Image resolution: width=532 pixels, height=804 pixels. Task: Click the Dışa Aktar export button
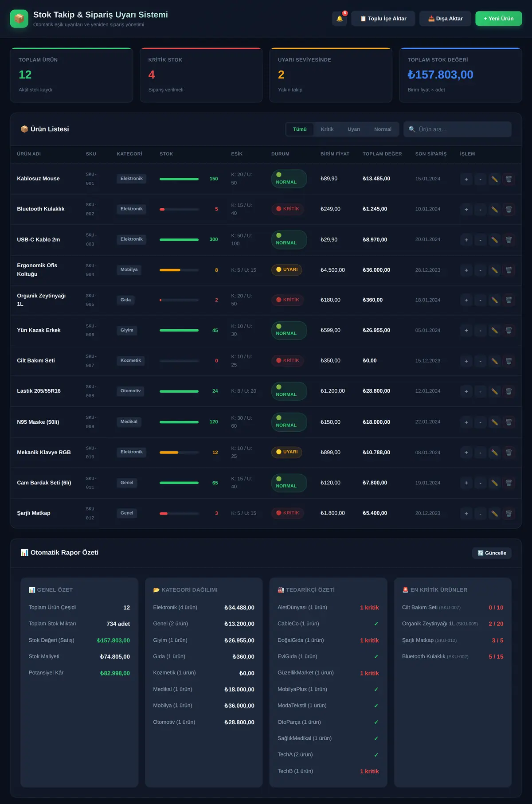tap(445, 19)
